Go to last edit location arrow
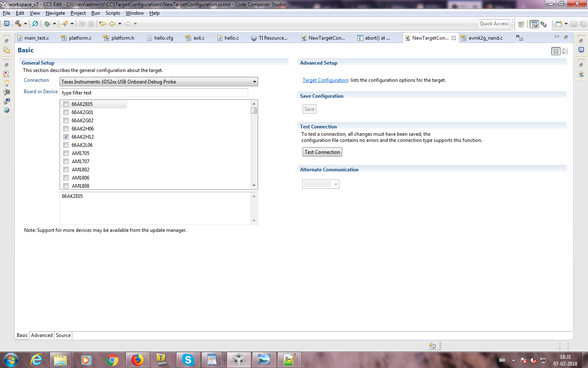Screen dimensions: 588x368 tap(102, 24)
